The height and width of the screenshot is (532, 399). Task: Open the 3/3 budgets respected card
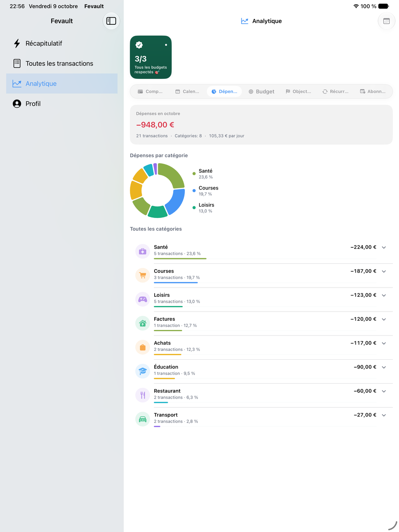pos(151,57)
